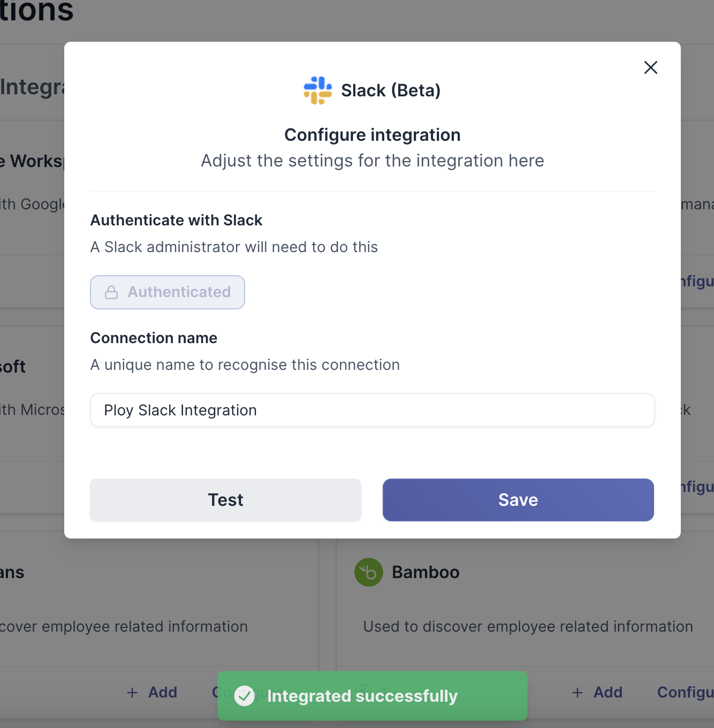Image resolution: width=714 pixels, height=728 pixels.
Task: Save the Slack integration settings
Action: tap(518, 500)
